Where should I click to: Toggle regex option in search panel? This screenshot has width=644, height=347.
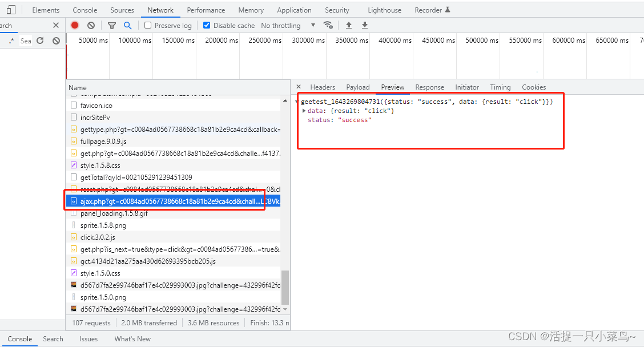pyautogui.click(x=11, y=41)
